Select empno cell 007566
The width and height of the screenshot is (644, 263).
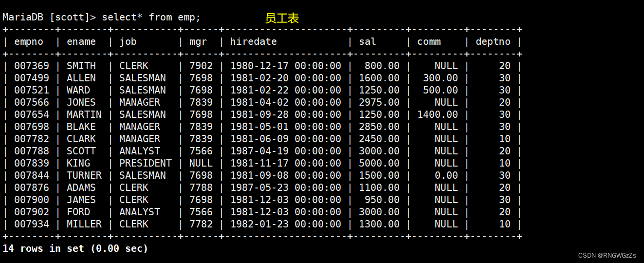click(x=32, y=102)
